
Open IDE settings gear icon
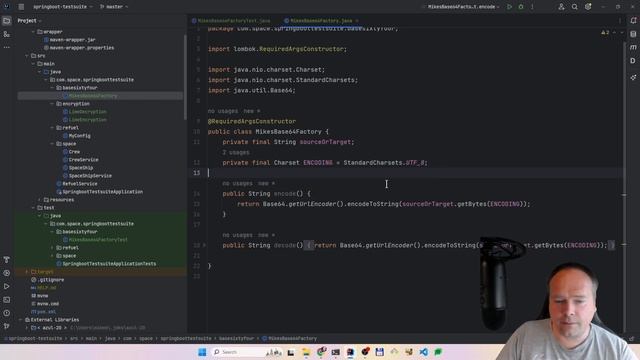588,7
